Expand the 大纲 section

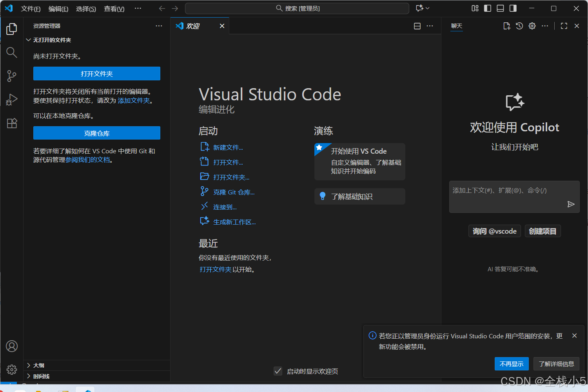tap(97, 365)
